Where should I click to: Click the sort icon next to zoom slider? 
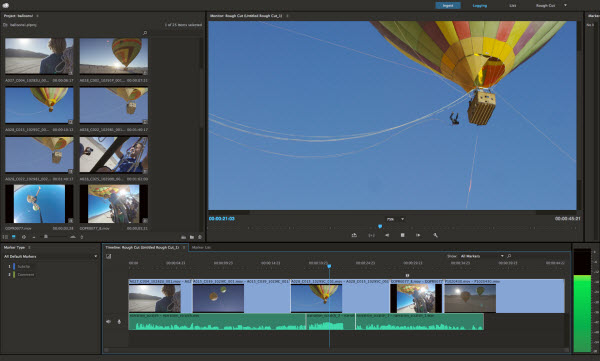(82, 237)
